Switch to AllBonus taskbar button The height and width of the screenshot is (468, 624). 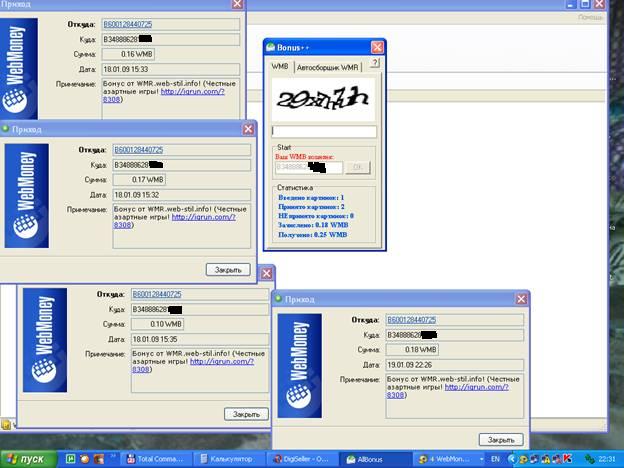point(374,459)
